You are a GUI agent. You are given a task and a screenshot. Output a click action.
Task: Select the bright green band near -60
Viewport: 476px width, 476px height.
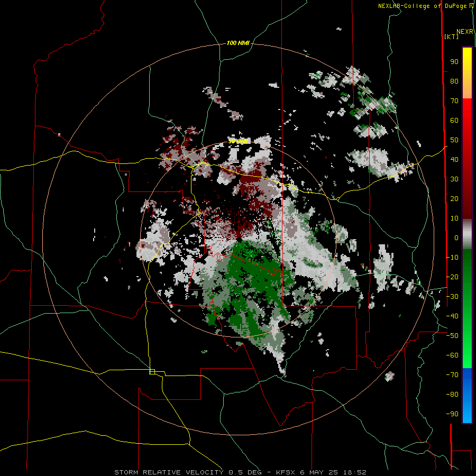tap(467, 355)
